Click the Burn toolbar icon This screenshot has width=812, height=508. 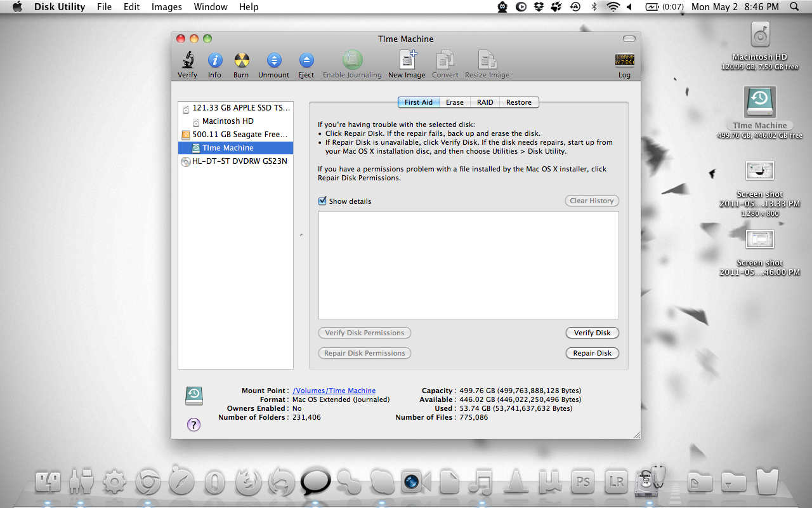[241, 60]
